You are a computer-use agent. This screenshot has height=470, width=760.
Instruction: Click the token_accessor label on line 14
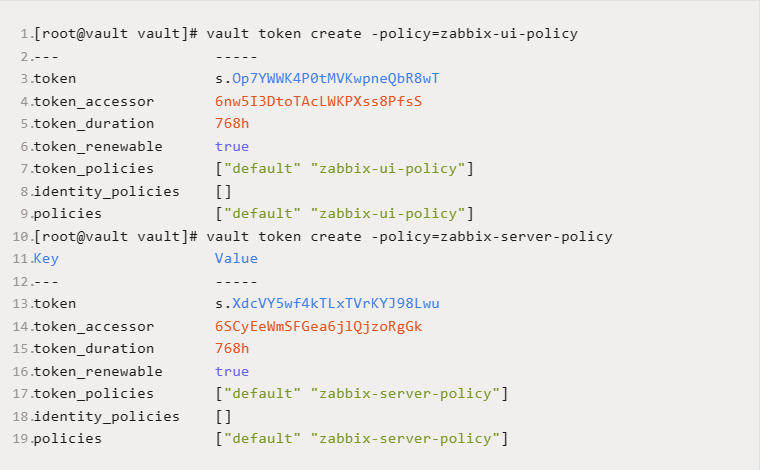(94, 326)
